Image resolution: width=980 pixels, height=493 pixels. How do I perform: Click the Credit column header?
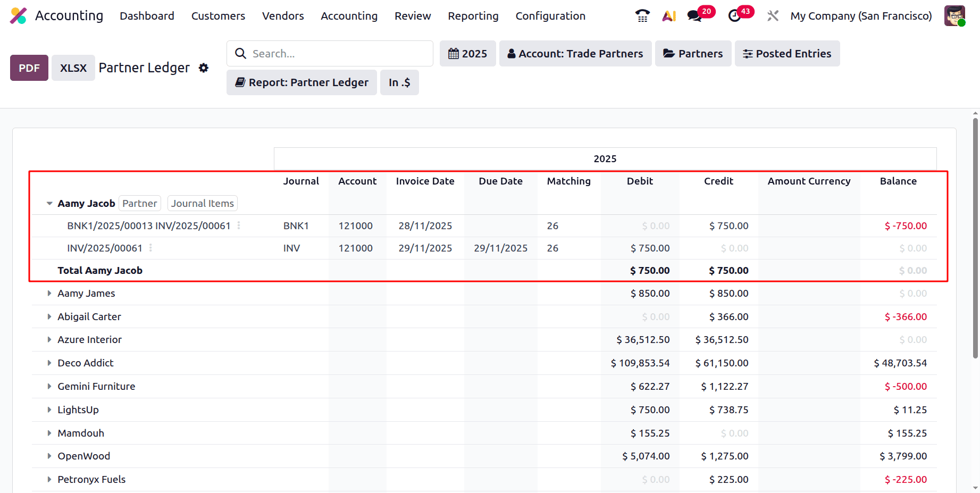[718, 181]
